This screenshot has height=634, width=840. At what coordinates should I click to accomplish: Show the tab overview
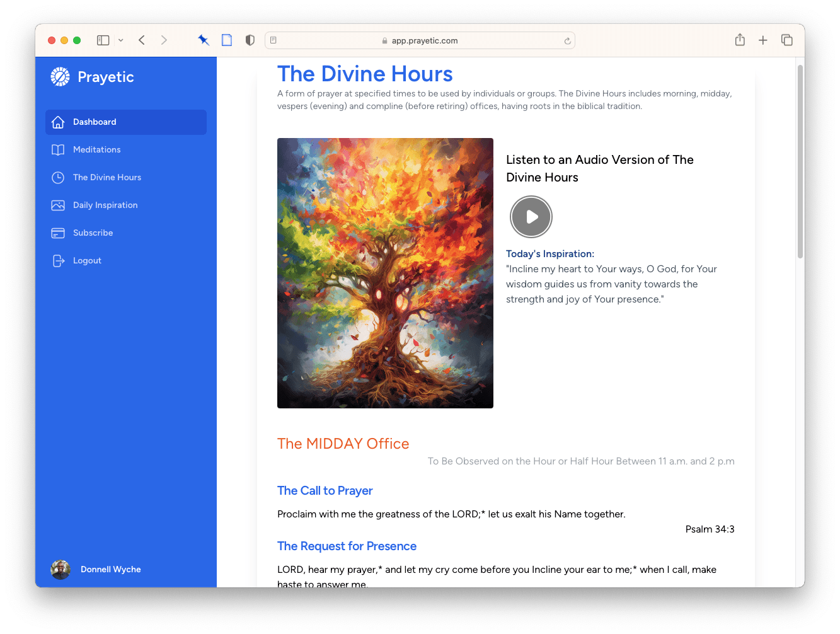pos(786,40)
